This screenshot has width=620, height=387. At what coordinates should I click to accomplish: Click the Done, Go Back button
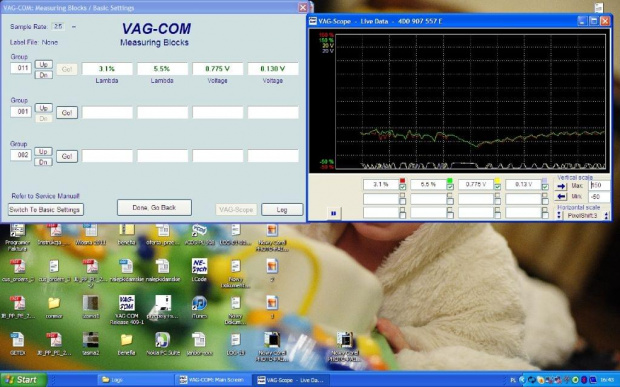click(x=154, y=208)
